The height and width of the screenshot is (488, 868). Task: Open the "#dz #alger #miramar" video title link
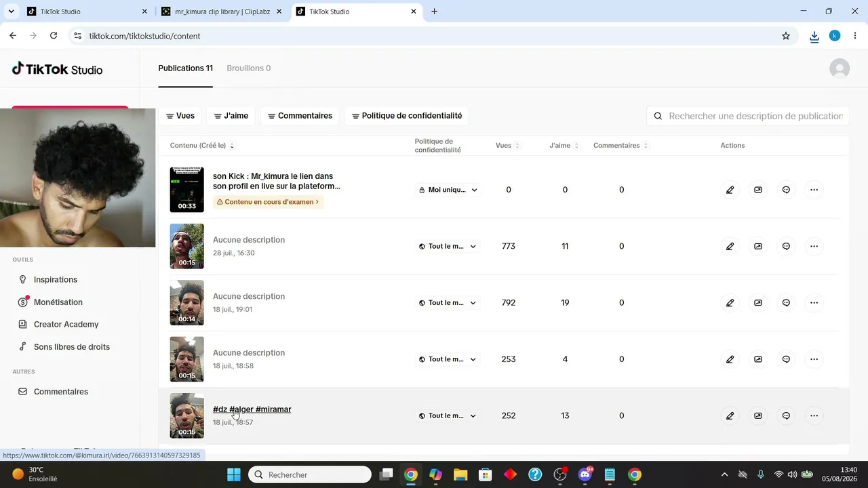coord(252,409)
